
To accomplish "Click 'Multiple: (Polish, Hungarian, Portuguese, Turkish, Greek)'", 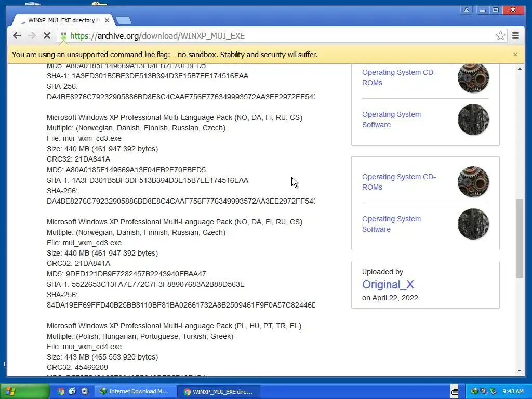I will (140, 336).
